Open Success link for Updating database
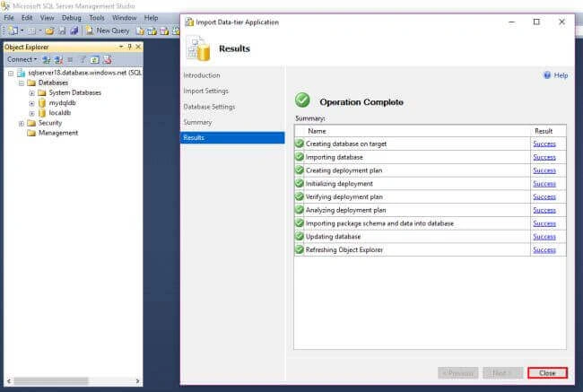Viewport: 583px width, 392px height. [544, 237]
